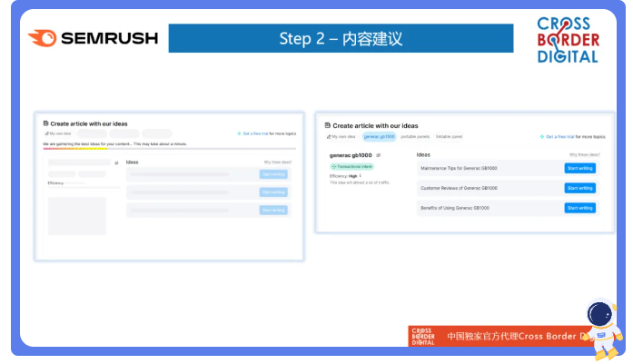The height and width of the screenshot is (364, 633).
Task: Click the document icon beside Create article title in loading panel
Action: pos(45,123)
